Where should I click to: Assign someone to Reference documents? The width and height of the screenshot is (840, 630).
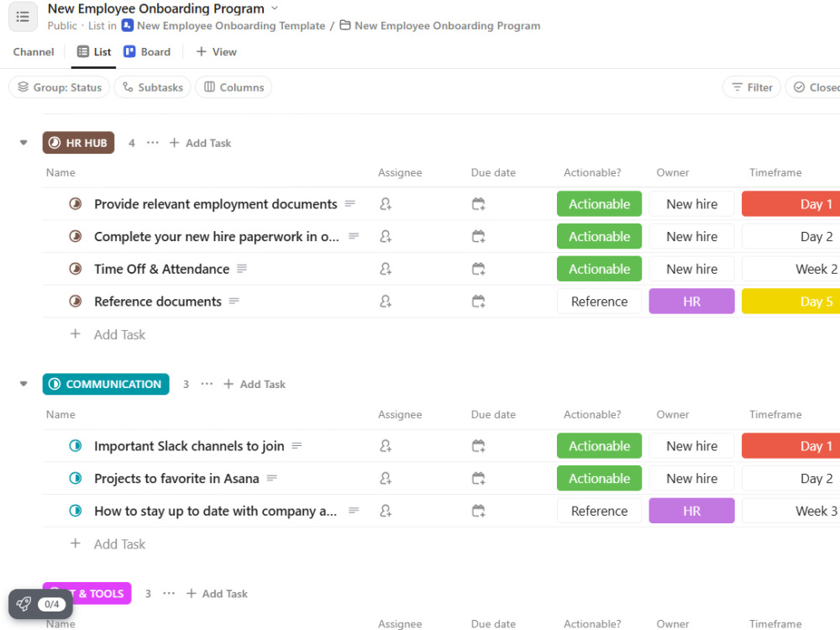[386, 302]
